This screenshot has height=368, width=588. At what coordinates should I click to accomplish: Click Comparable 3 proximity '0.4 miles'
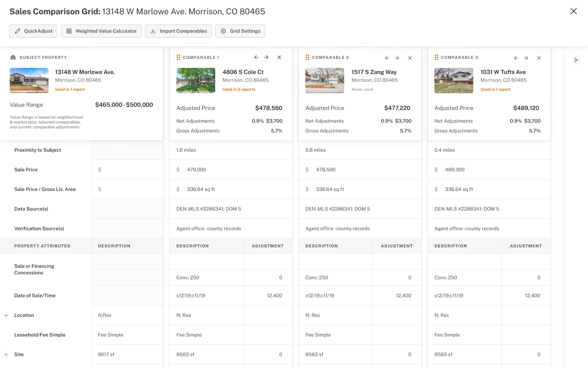pyautogui.click(x=445, y=150)
